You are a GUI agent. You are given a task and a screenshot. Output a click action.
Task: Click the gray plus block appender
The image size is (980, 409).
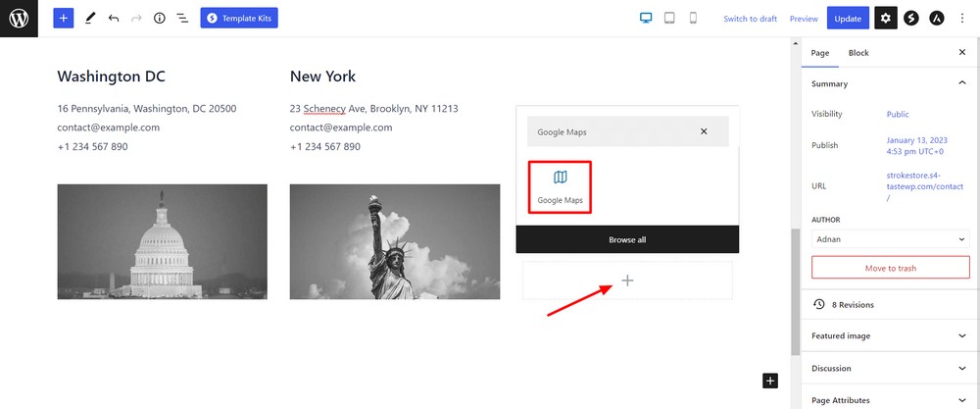click(x=627, y=281)
